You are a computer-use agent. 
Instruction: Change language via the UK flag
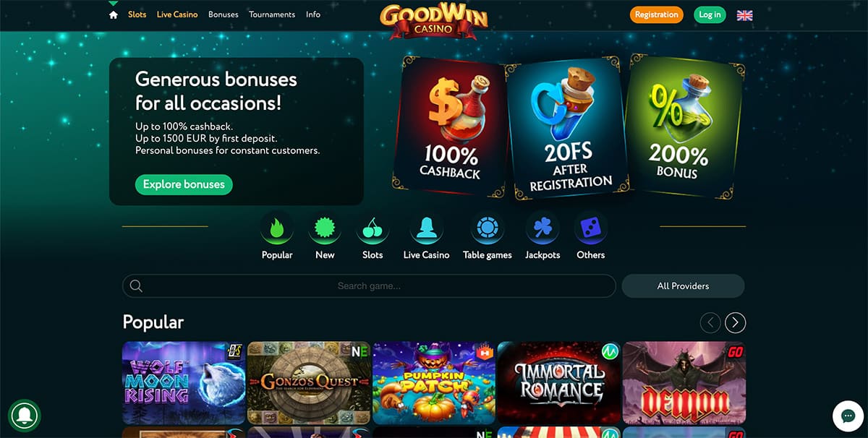click(x=744, y=15)
